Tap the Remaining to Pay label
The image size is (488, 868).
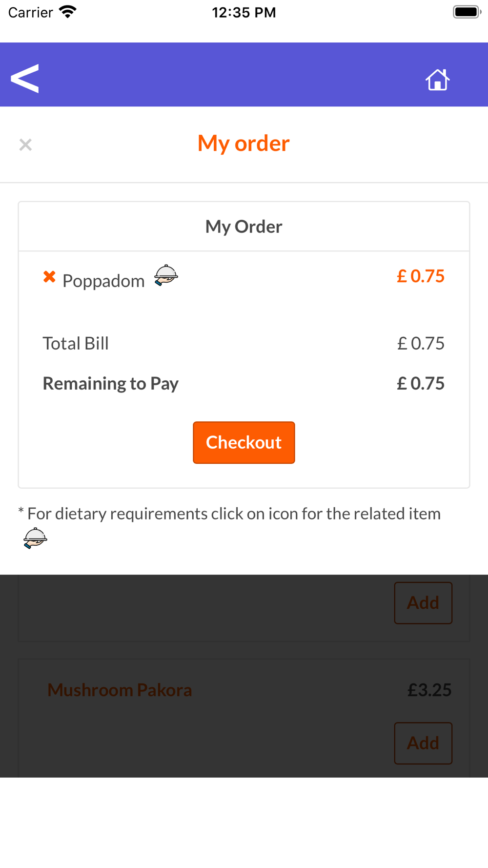click(x=111, y=384)
